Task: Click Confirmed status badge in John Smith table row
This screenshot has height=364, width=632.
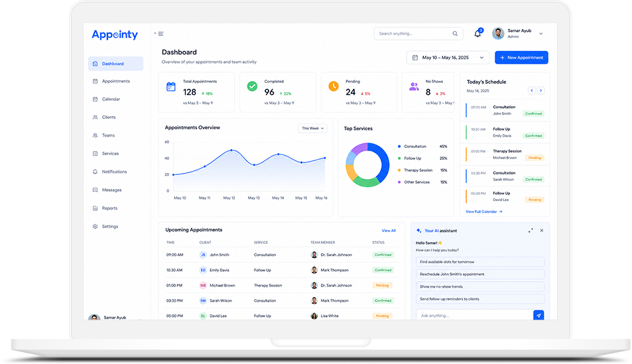Action: (383, 255)
